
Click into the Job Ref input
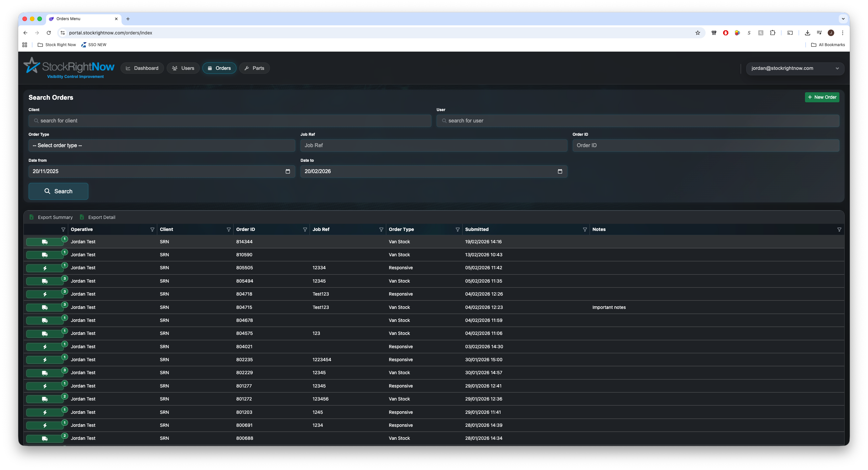coord(433,146)
